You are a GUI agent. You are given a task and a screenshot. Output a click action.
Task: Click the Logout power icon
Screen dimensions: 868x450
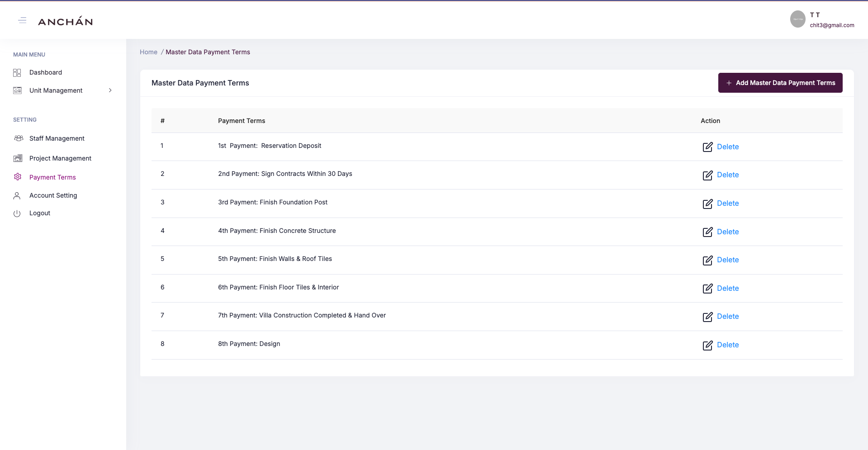(17, 213)
